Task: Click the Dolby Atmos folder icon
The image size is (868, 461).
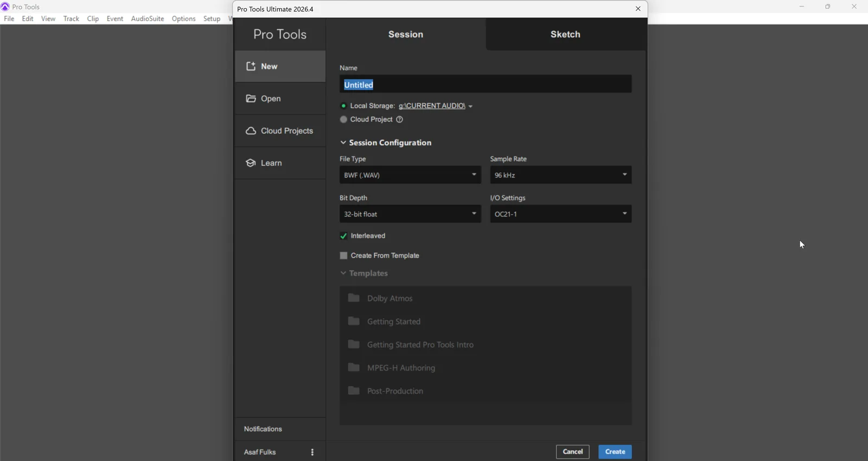Action: pos(354,298)
